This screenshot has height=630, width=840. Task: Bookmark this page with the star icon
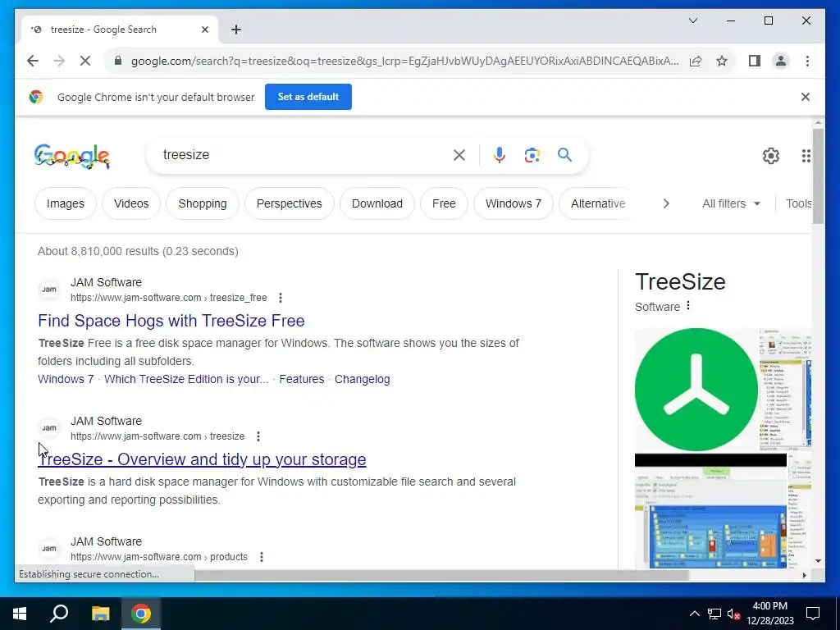point(722,61)
